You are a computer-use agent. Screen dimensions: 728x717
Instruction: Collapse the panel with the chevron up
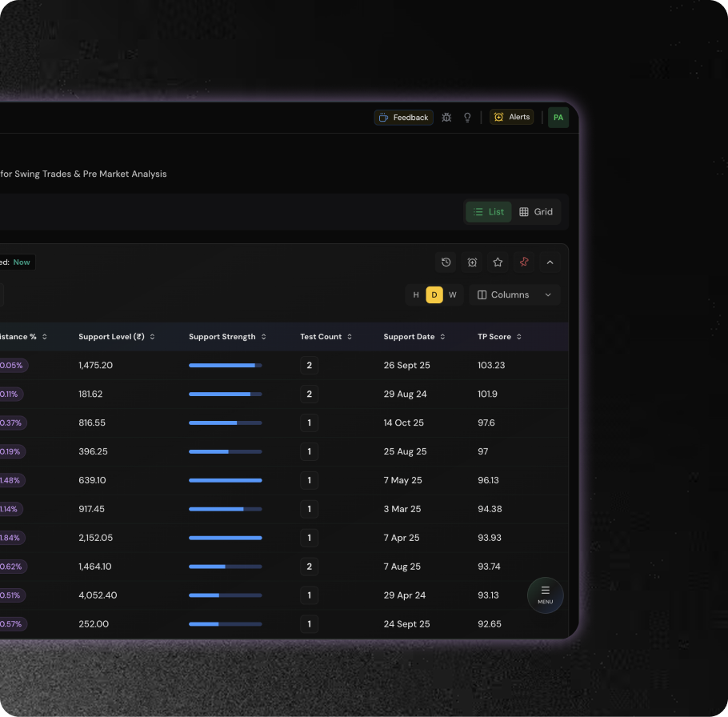click(x=550, y=262)
